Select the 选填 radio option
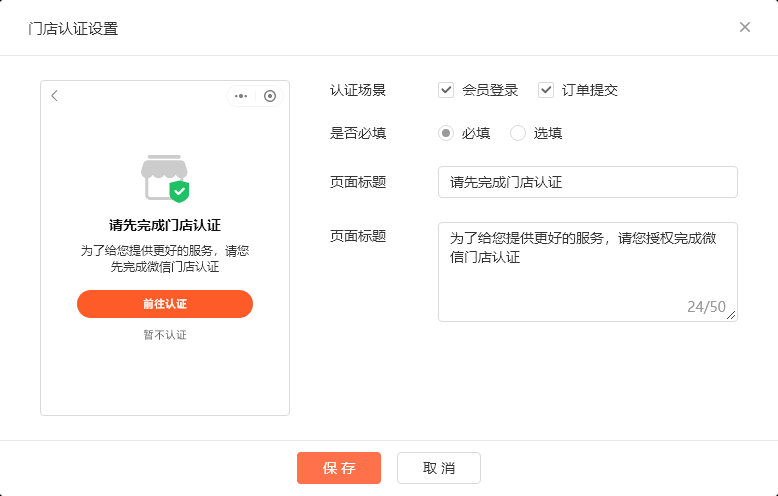778x496 pixels. click(x=518, y=133)
